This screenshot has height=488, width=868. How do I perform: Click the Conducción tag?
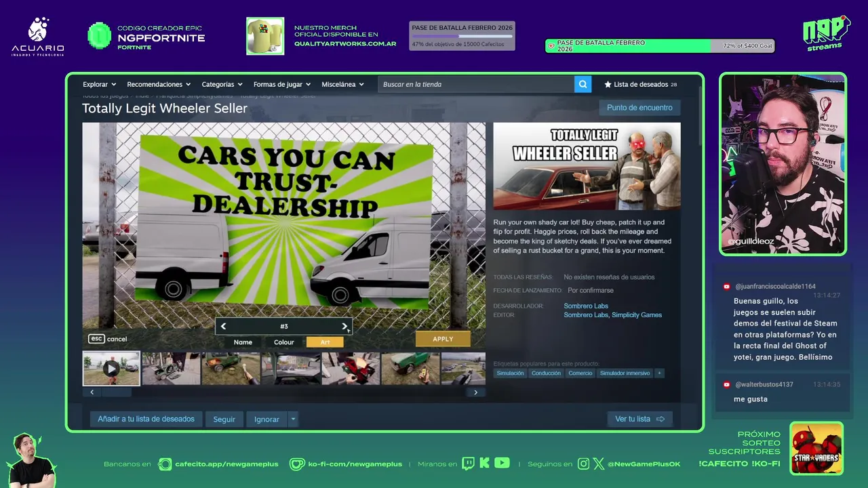(546, 373)
